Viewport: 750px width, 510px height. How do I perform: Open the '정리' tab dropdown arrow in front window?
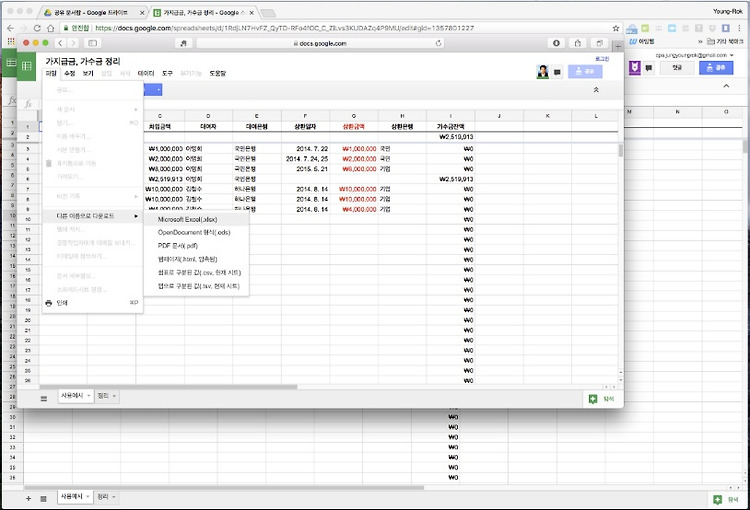(114, 396)
